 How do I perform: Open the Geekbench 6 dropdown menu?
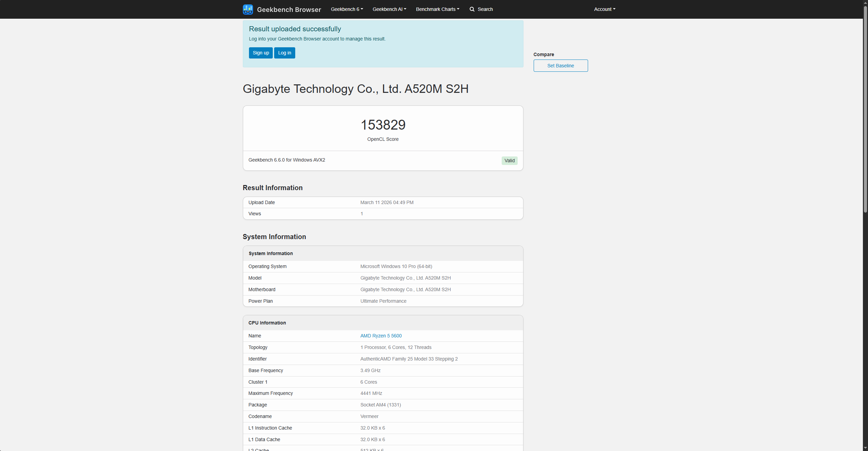[346, 9]
